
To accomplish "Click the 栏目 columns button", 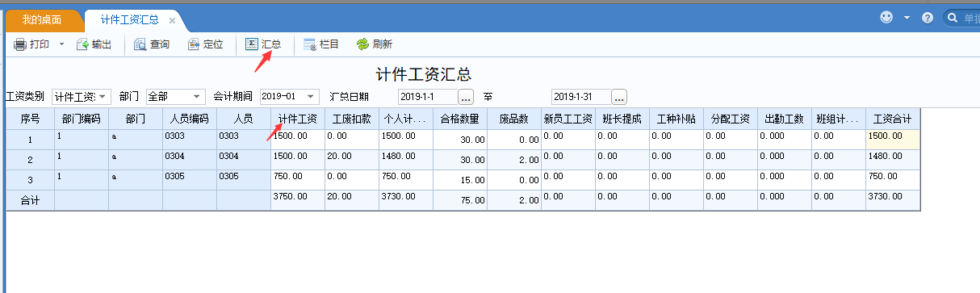I will 321,44.
